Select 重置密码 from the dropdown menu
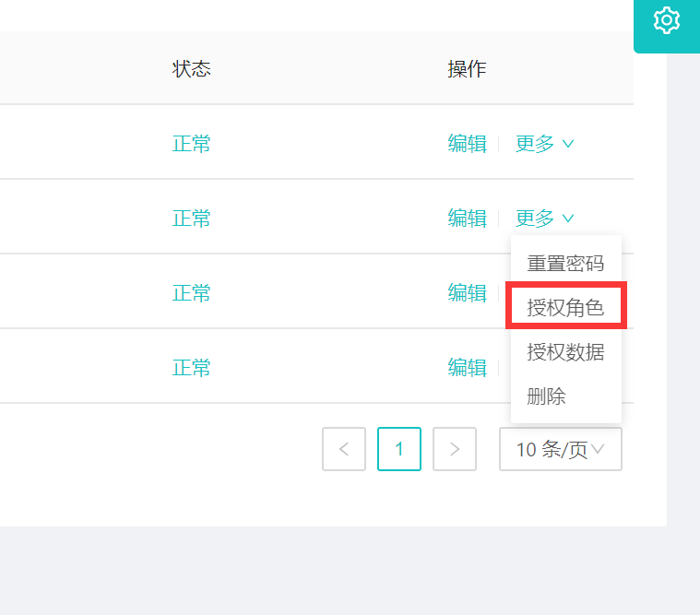Image resolution: width=700 pixels, height=615 pixels. (565, 264)
